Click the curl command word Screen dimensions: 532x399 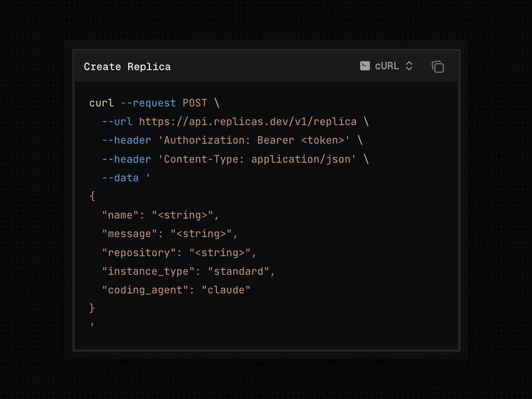pyautogui.click(x=102, y=103)
